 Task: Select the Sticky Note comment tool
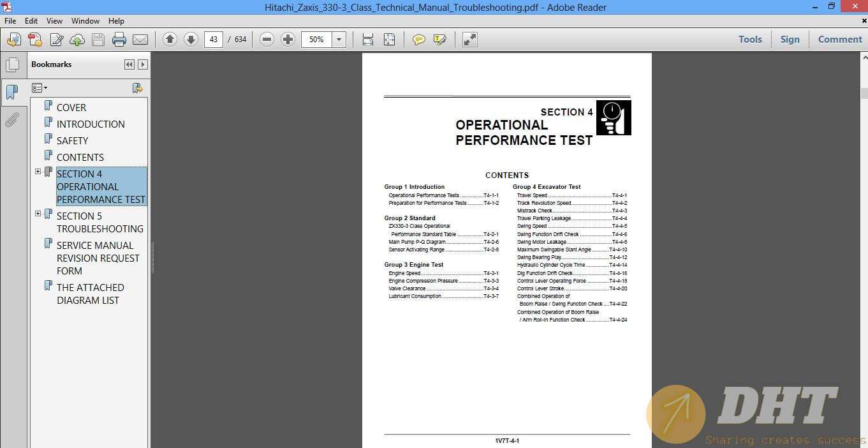tap(418, 40)
